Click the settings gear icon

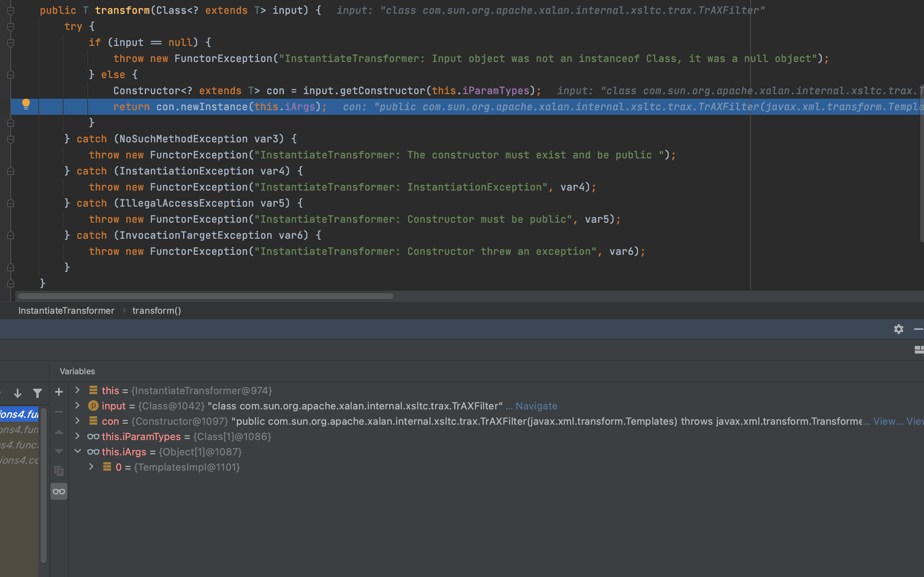coord(899,329)
